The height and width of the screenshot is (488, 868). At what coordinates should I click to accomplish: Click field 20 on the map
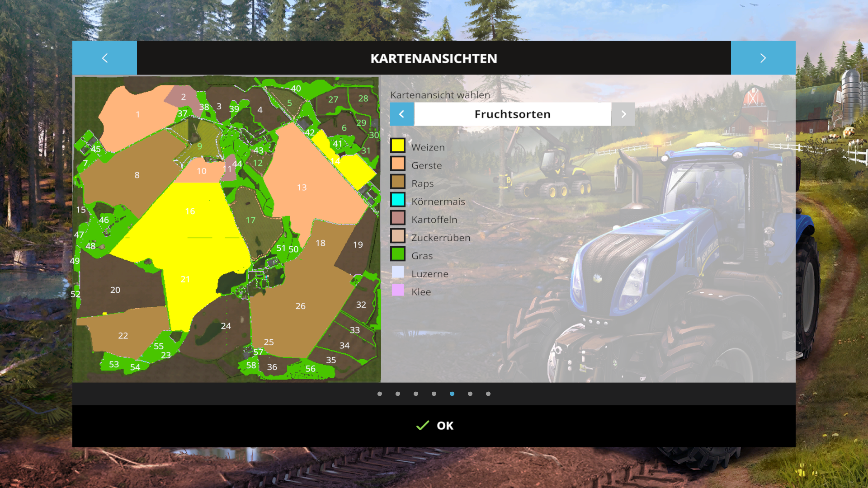click(115, 290)
